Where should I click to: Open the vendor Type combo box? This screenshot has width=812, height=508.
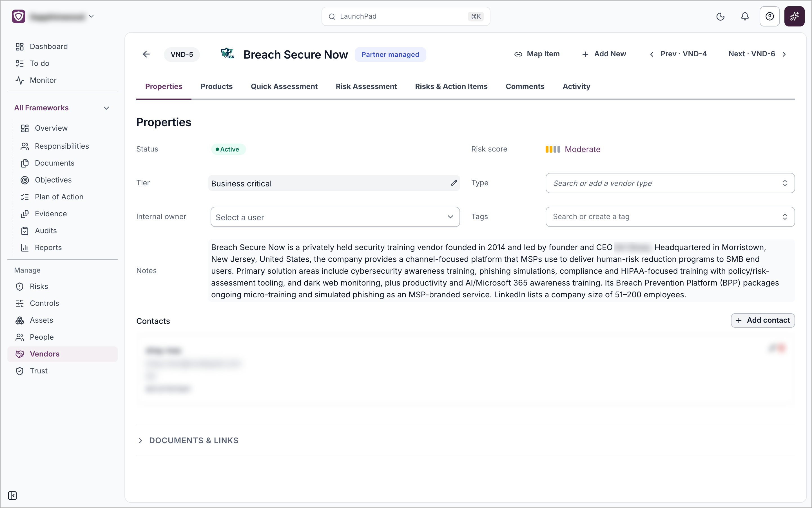670,183
